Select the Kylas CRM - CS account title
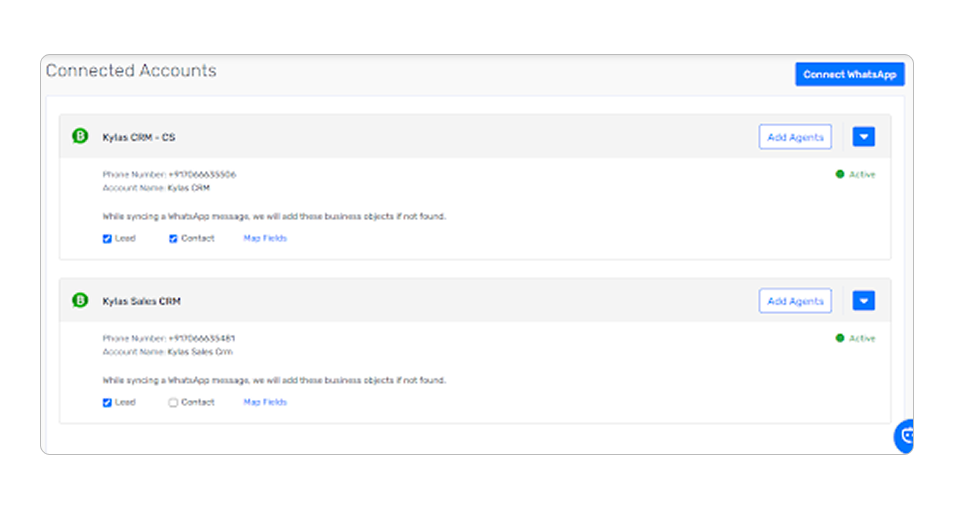The width and height of the screenshot is (954, 509). [139, 137]
